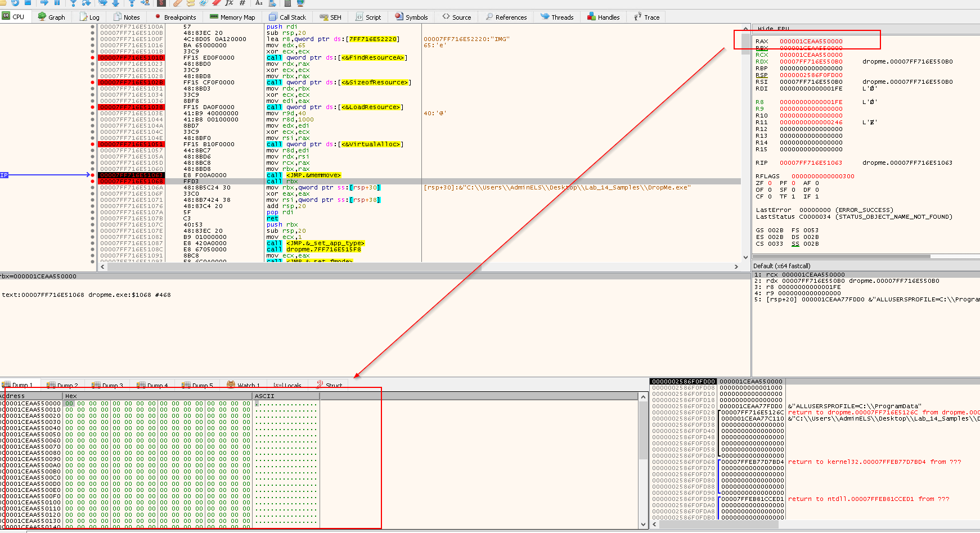Screen dimensions: 980x533
Task: Click the Address column header in dump
Action: coord(32,396)
